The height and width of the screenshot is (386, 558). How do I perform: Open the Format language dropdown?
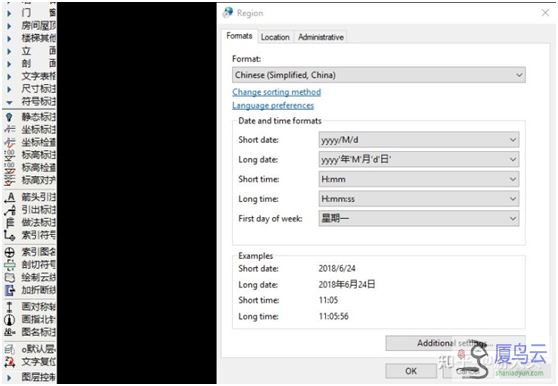[x=379, y=75]
